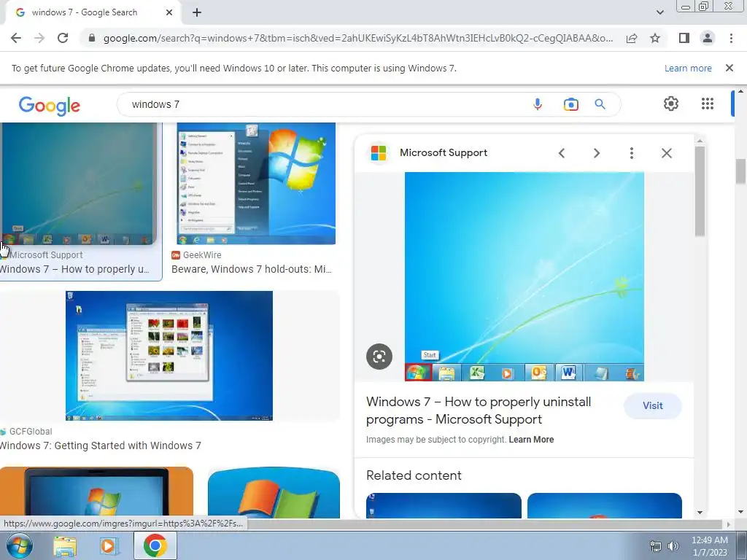747x560 pixels.
Task: Click the preview panel scroll down arrow
Action: click(x=700, y=513)
